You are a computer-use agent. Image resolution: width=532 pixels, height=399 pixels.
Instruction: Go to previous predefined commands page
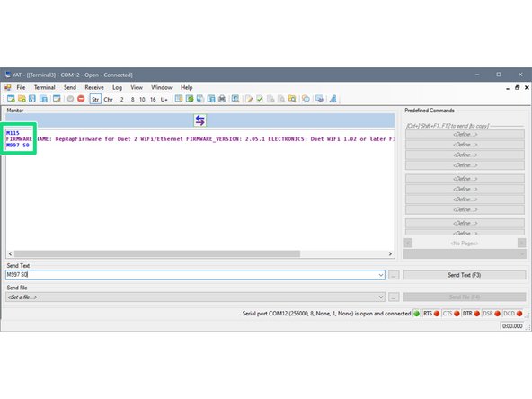pyautogui.click(x=408, y=243)
